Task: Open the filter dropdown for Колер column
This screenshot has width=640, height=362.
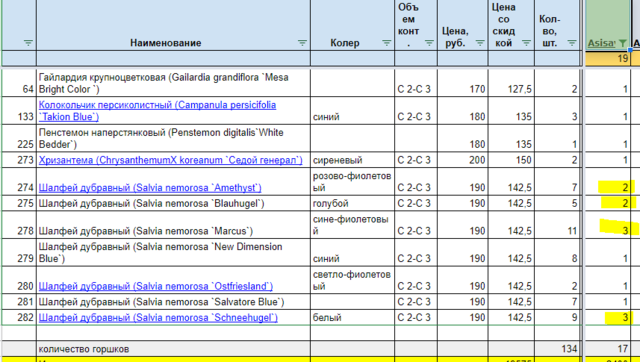Action: tap(386, 43)
